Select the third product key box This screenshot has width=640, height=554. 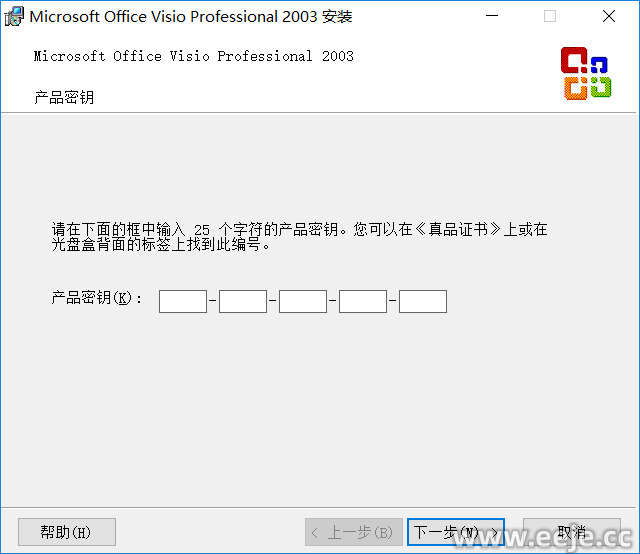tap(303, 301)
